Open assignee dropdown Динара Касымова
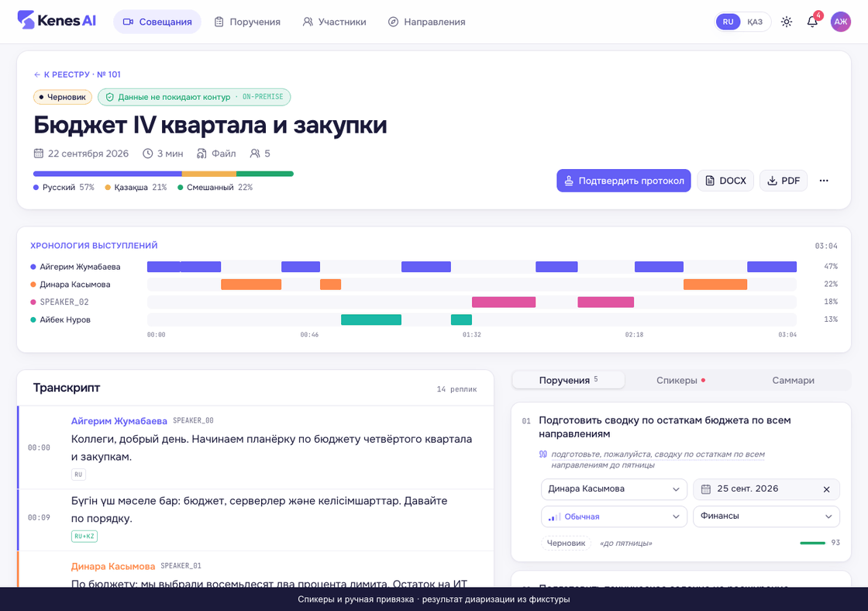Viewport: 868px width, 611px height. click(614, 489)
